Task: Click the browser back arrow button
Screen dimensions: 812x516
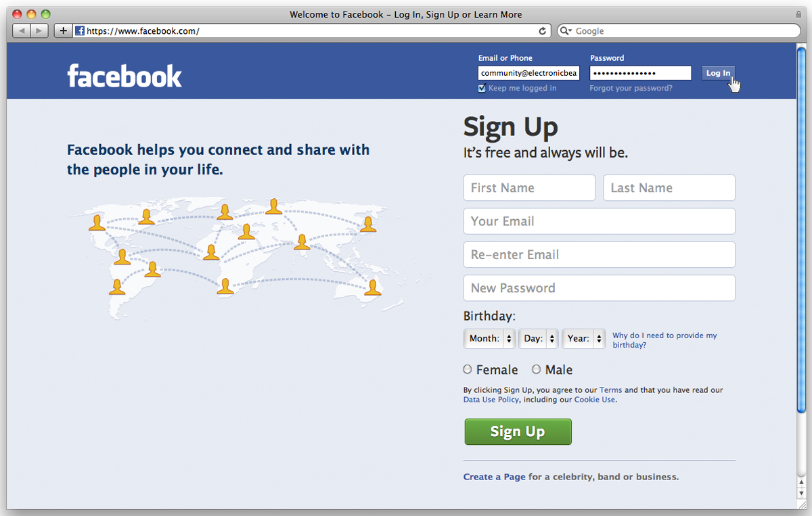Action: coord(22,30)
